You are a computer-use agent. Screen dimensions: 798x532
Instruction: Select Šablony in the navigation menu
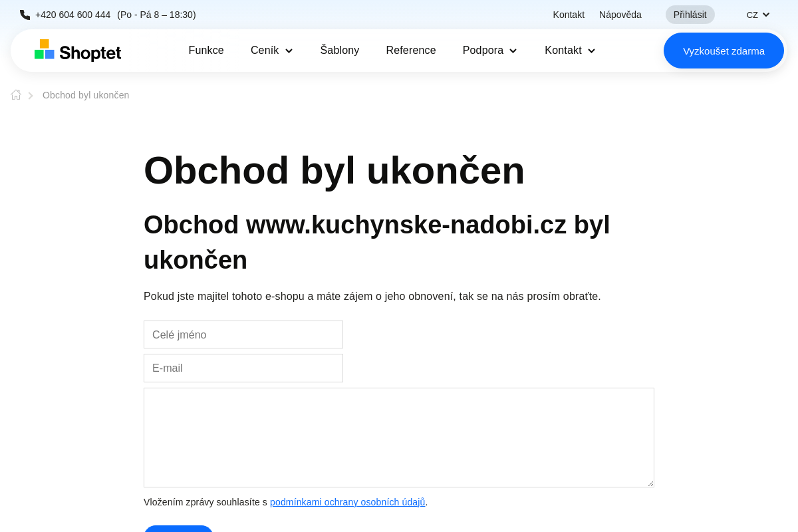(339, 50)
